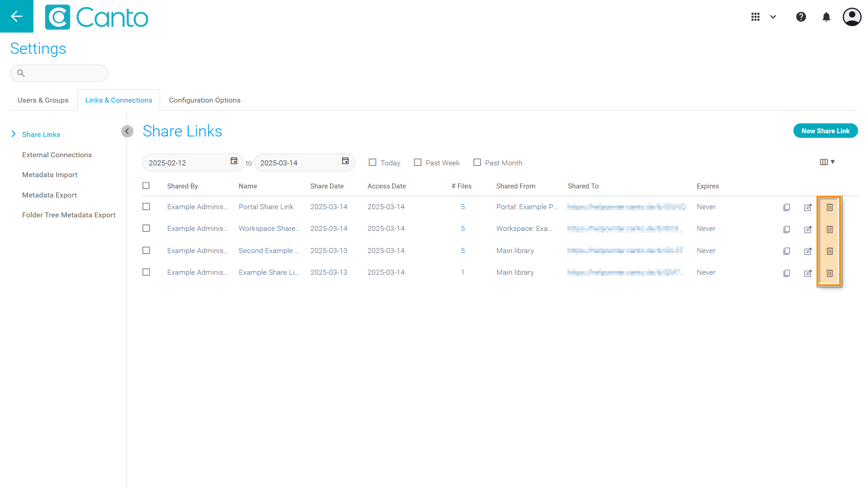Tick the select-all header checkbox
This screenshot has height=488, width=868.
(x=146, y=186)
